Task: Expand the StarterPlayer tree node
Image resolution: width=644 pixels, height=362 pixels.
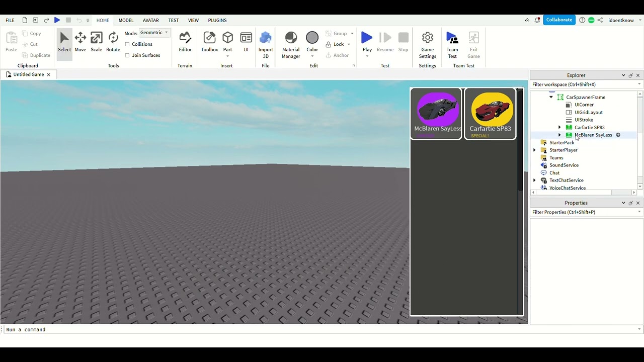Action: [534, 150]
